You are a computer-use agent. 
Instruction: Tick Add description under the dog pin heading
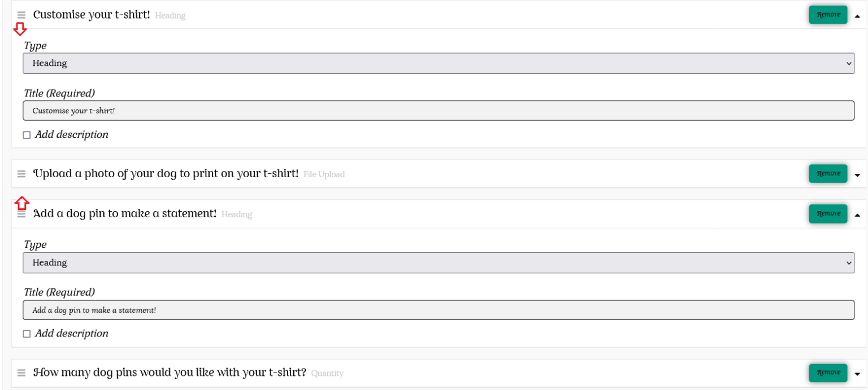tap(27, 334)
